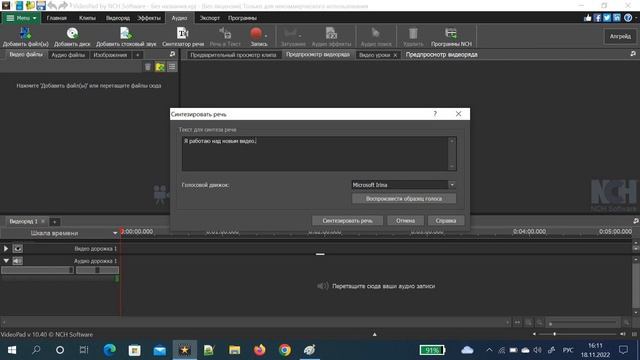Close the Видео уроки tab
Screen dimensions: 640x360
[x=395, y=55]
